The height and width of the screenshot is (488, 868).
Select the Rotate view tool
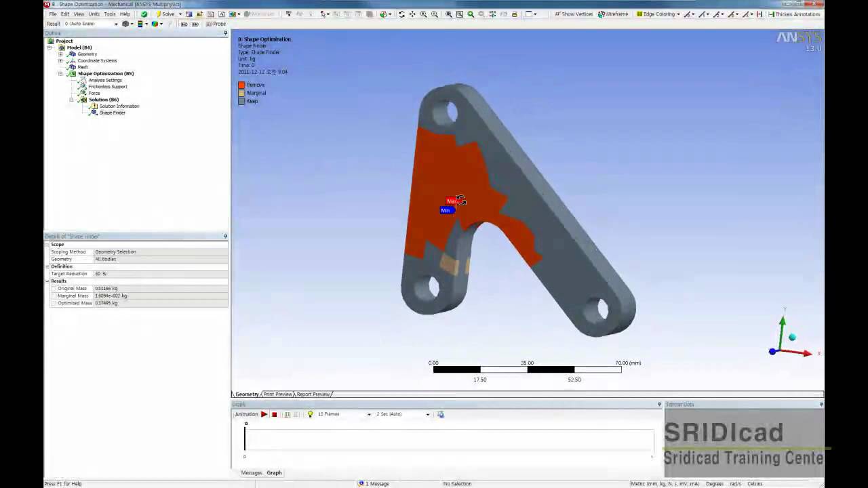[x=401, y=14]
